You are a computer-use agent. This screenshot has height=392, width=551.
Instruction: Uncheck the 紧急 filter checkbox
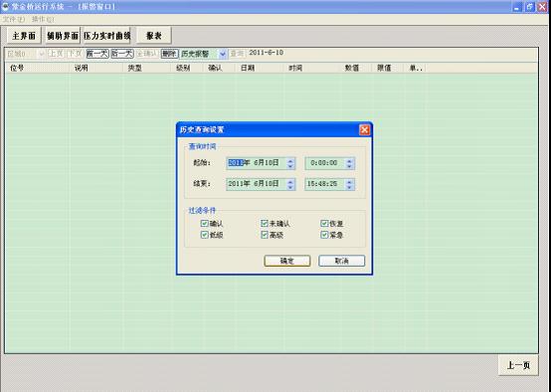tap(324, 235)
